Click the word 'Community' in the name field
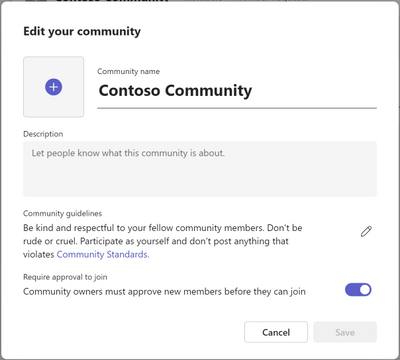Image resolution: width=400 pixels, height=360 pixels. (x=209, y=91)
